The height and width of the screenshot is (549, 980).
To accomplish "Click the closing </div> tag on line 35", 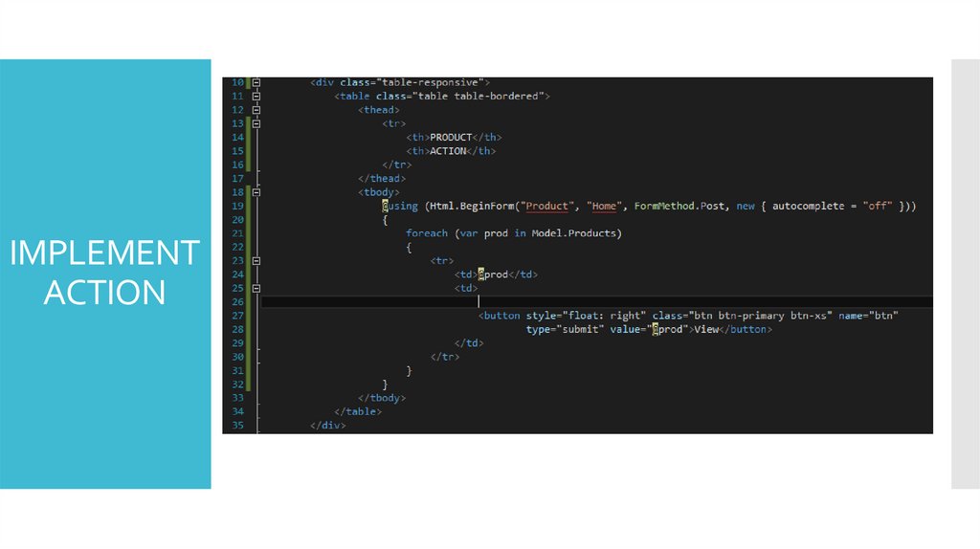I will point(327,426).
